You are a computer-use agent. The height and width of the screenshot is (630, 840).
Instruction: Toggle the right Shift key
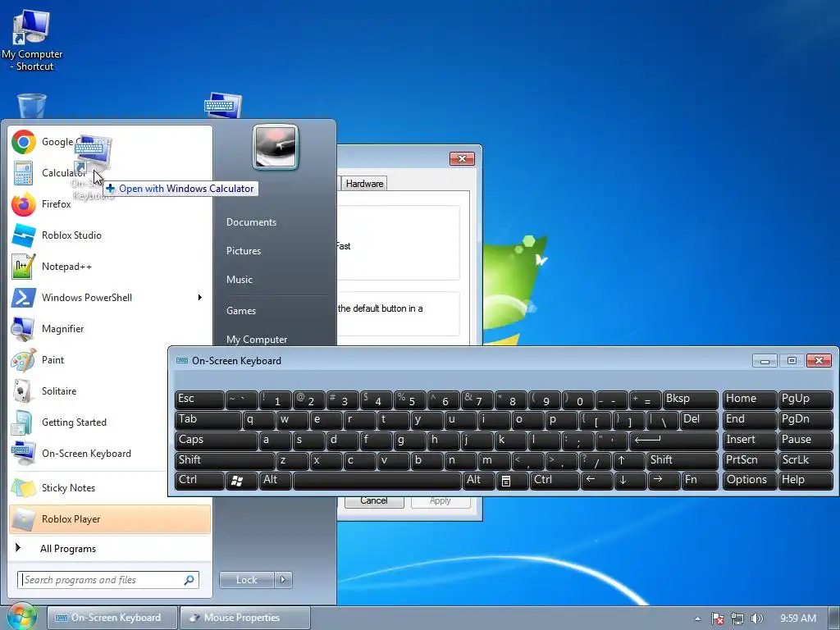(x=682, y=460)
